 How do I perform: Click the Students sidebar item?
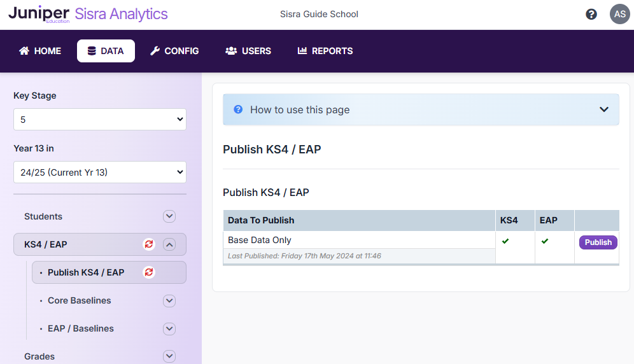[43, 216]
